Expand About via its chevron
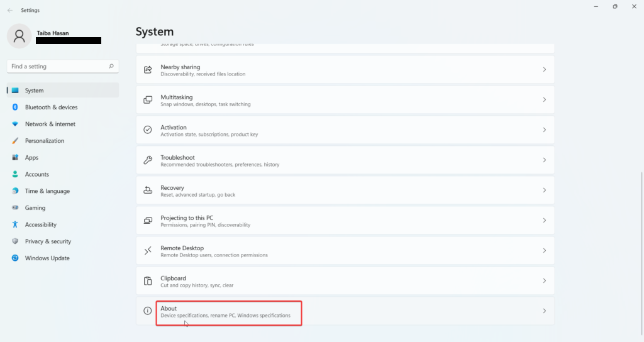This screenshot has height=342, width=644. point(544,311)
